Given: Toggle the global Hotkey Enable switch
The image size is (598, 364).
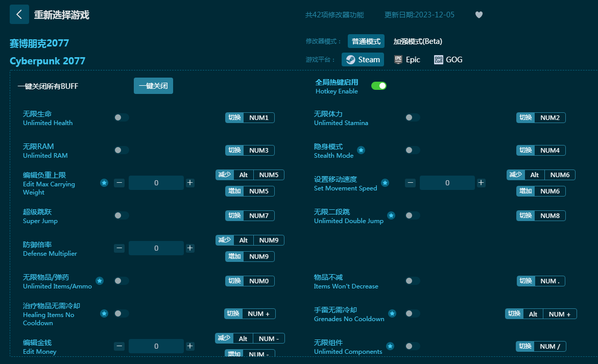Looking at the screenshot, I should click(x=379, y=86).
